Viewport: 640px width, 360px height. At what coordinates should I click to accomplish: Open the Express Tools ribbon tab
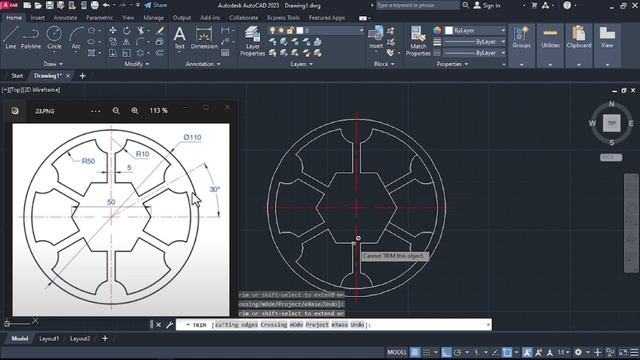click(283, 18)
